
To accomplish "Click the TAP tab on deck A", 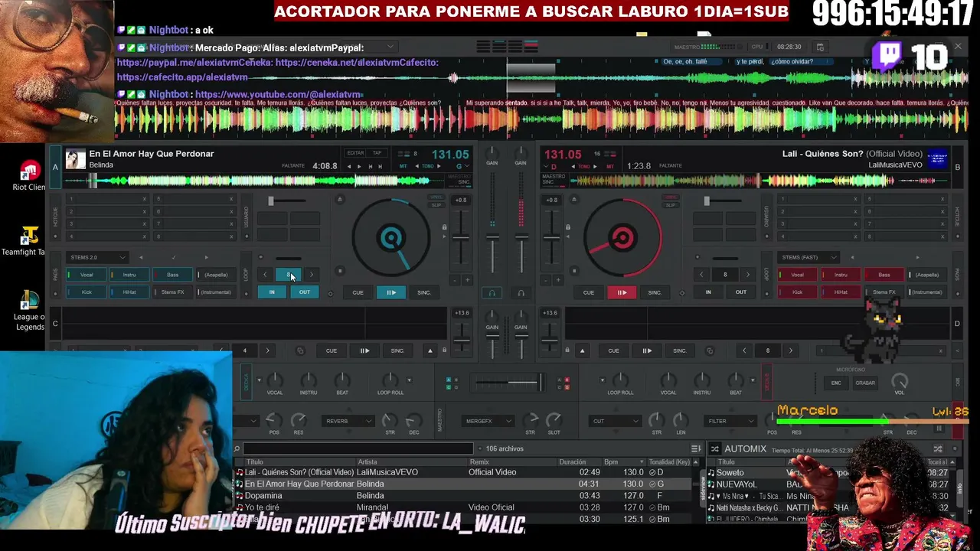I will (x=377, y=153).
